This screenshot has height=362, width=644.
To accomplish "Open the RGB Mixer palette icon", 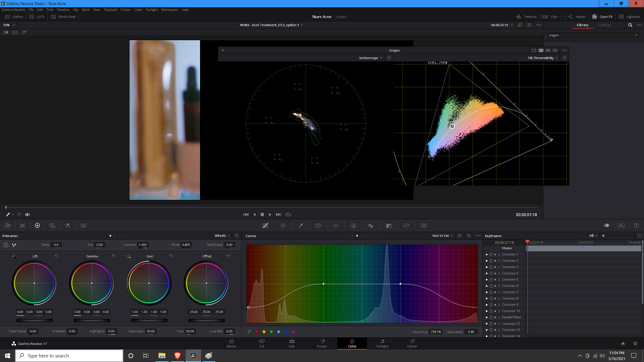I will 67,226.
